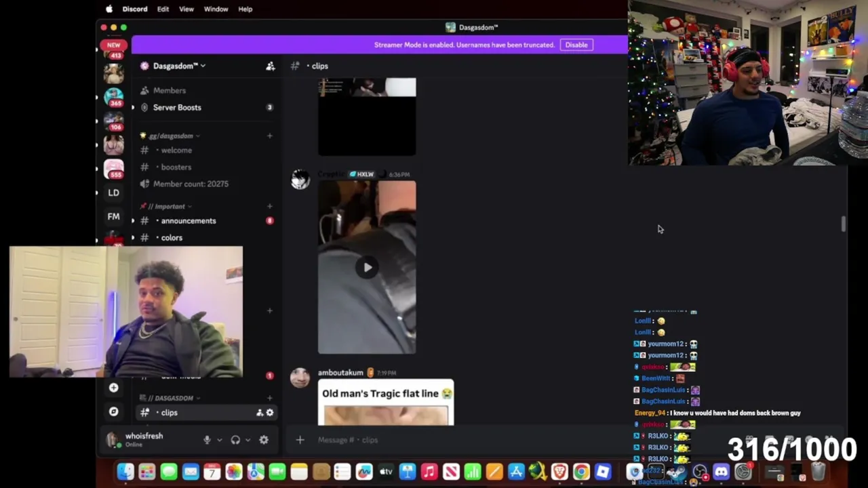Screen dimensions: 868x488
Task: Open Roblox in the Dock
Action: (603, 472)
